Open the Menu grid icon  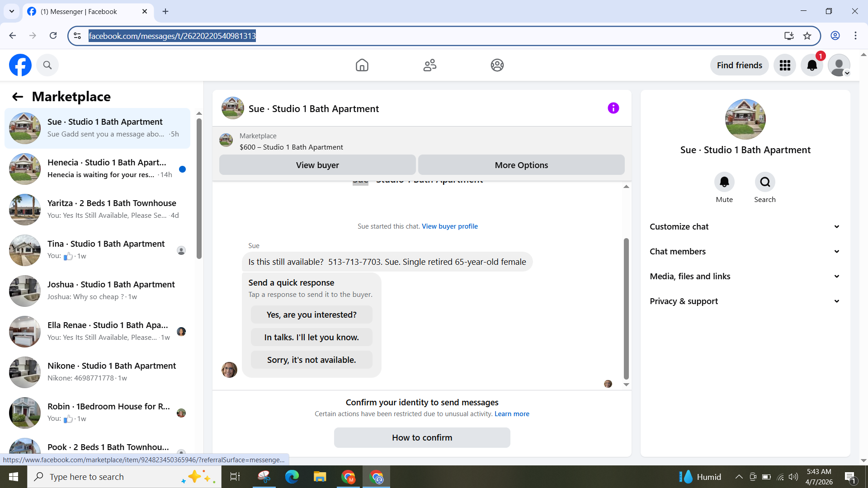click(x=785, y=65)
